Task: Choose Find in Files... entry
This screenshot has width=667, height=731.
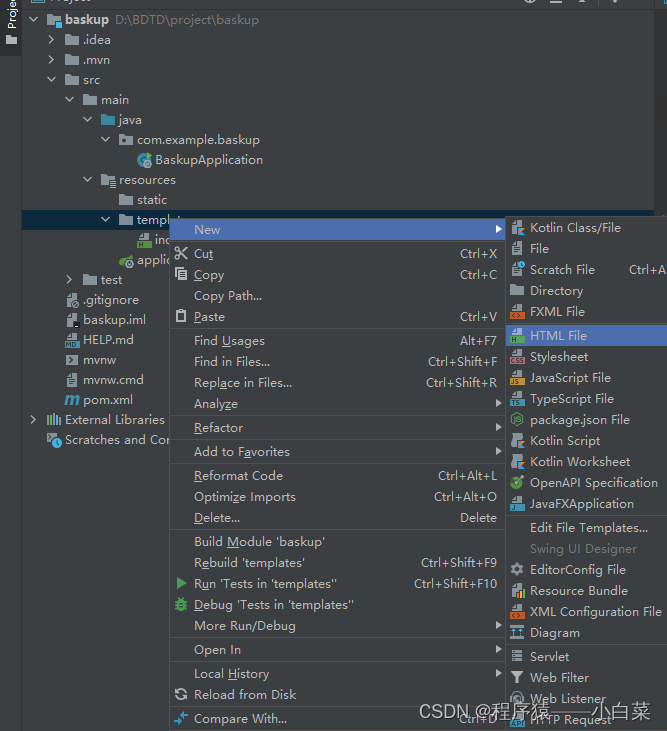Action: pyautogui.click(x=337, y=362)
